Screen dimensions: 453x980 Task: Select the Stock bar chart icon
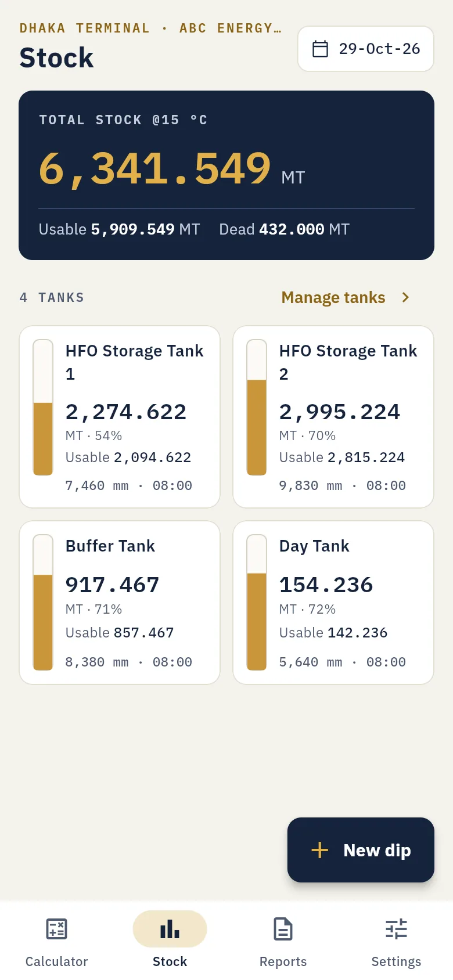pyautogui.click(x=170, y=929)
